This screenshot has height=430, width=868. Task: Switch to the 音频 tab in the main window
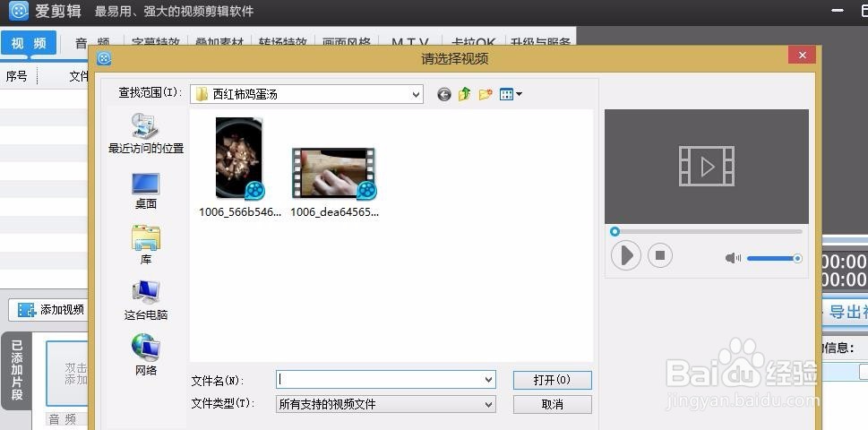[93, 43]
